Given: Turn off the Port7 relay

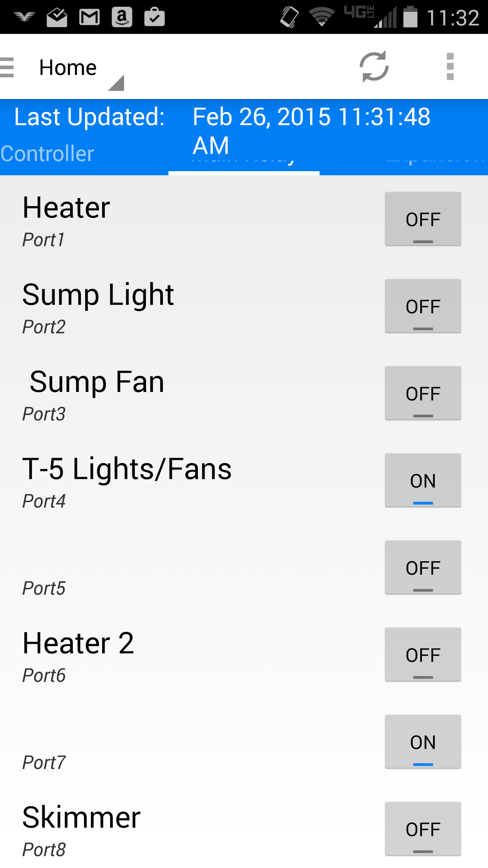Looking at the screenshot, I should [423, 742].
